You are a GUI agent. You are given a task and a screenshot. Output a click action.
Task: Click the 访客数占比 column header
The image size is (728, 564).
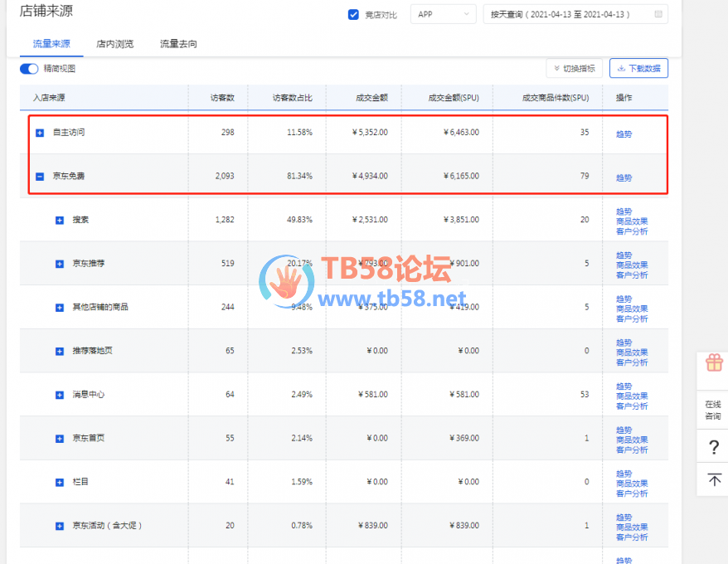click(x=293, y=98)
